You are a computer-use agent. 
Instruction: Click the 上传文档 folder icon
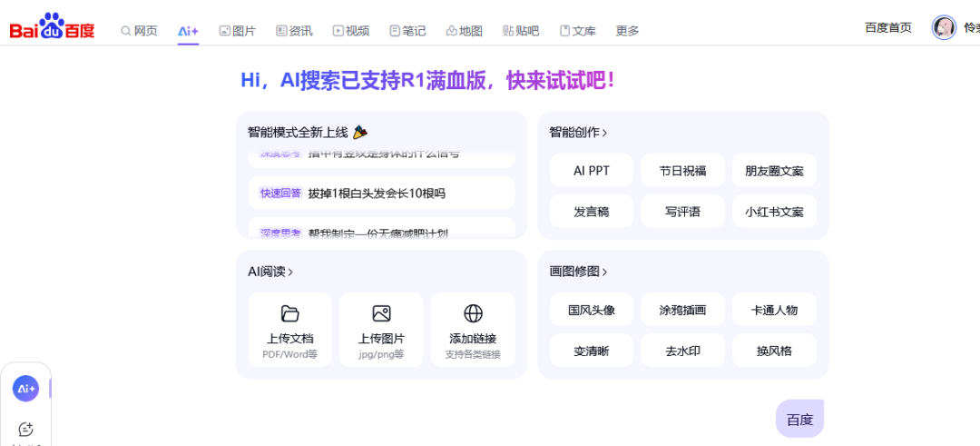[290, 312]
